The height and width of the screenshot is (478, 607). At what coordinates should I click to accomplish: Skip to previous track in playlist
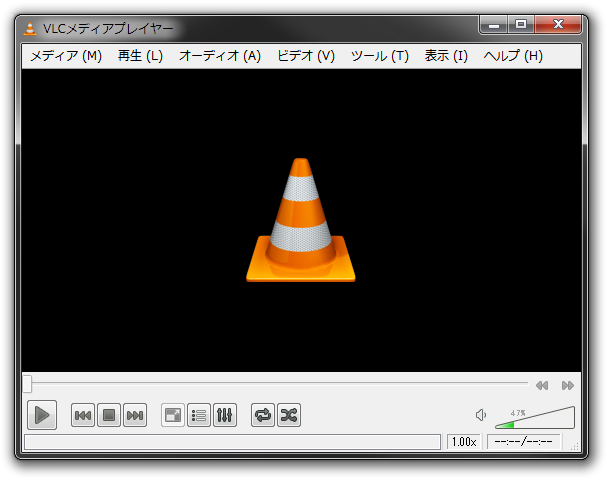click(x=83, y=415)
